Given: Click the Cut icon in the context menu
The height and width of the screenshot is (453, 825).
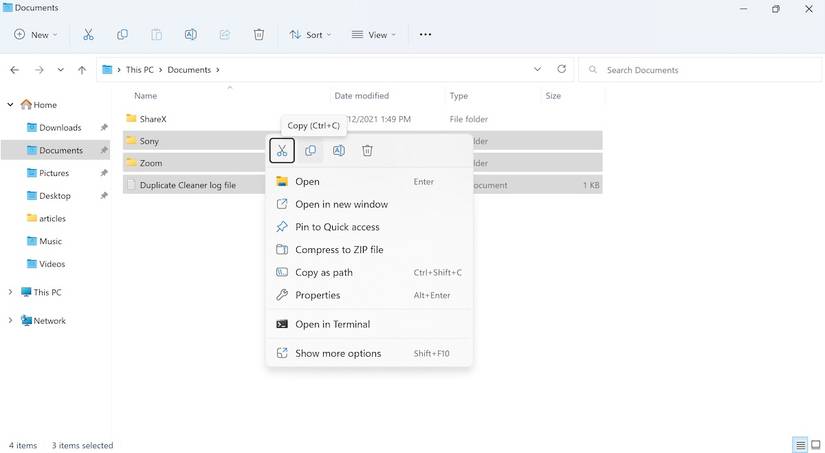Looking at the screenshot, I should (x=282, y=151).
